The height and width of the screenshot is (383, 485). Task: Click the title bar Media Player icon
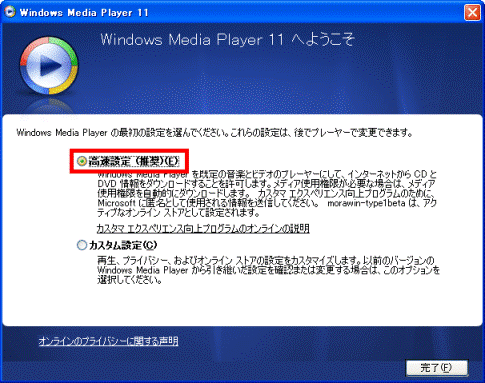coord(10,12)
